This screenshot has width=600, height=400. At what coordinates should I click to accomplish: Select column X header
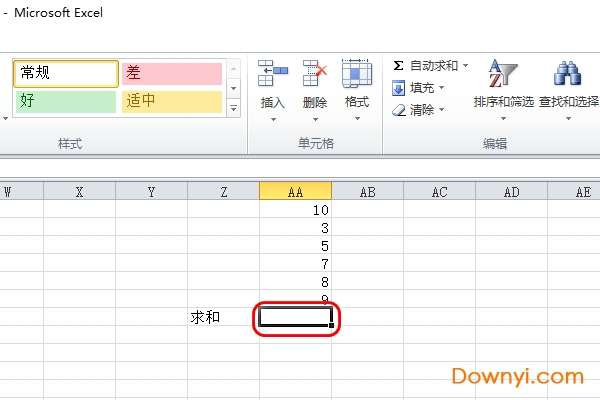pyautogui.click(x=80, y=191)
